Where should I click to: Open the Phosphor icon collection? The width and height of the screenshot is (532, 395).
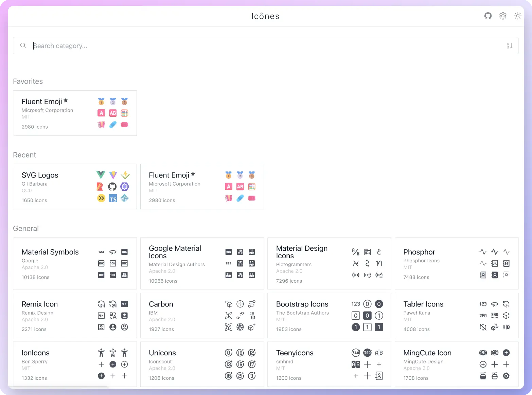point(419,252)
